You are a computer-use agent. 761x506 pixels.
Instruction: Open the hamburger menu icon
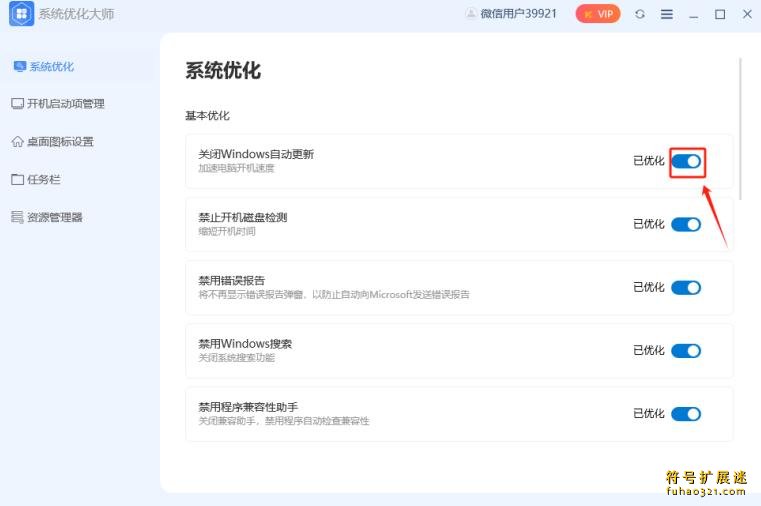[x=666, y=15]
